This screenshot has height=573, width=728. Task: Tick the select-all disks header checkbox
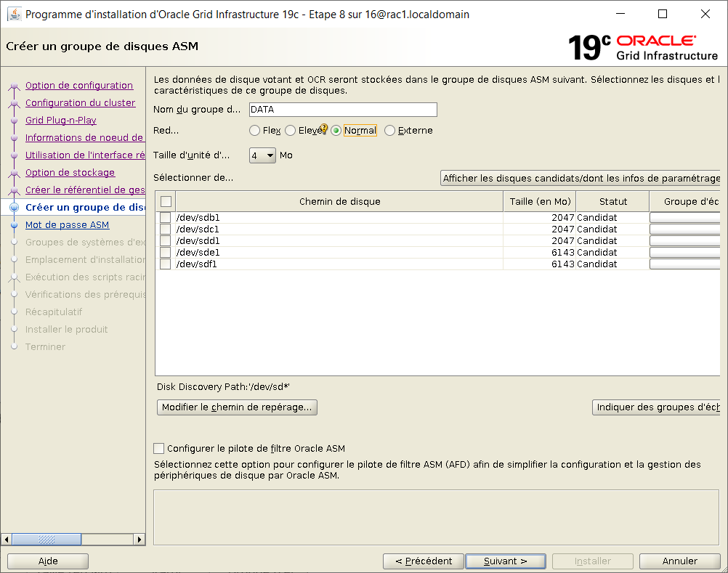point(166,201)
